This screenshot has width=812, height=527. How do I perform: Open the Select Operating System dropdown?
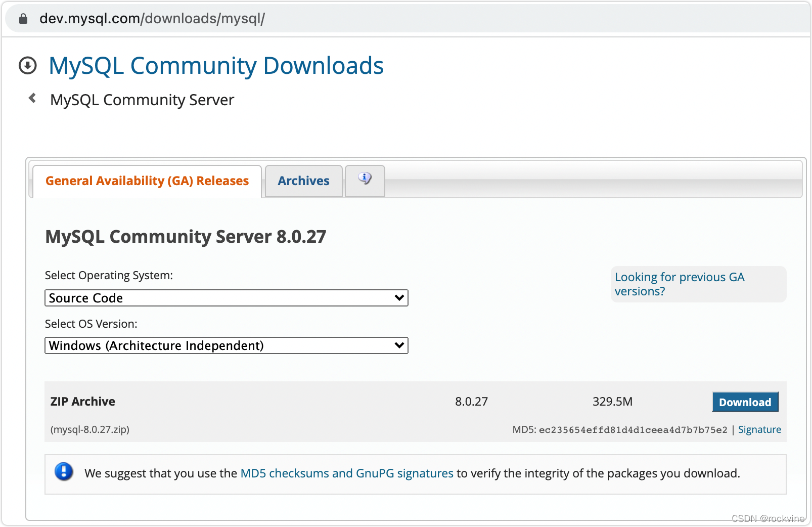[227, 298]
